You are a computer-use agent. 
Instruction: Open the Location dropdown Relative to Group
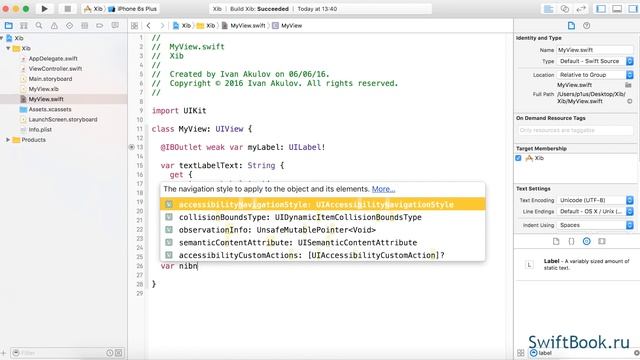point(595,75)
